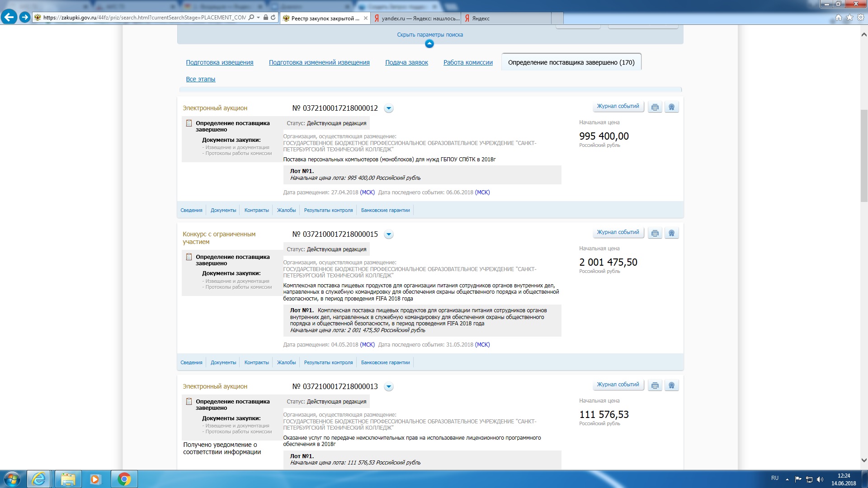Click the browser Back arrow button

(9, 17)
